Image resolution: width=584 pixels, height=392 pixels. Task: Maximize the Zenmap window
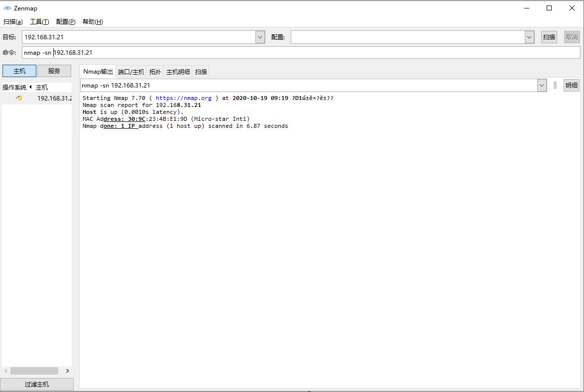coord(549,8)
